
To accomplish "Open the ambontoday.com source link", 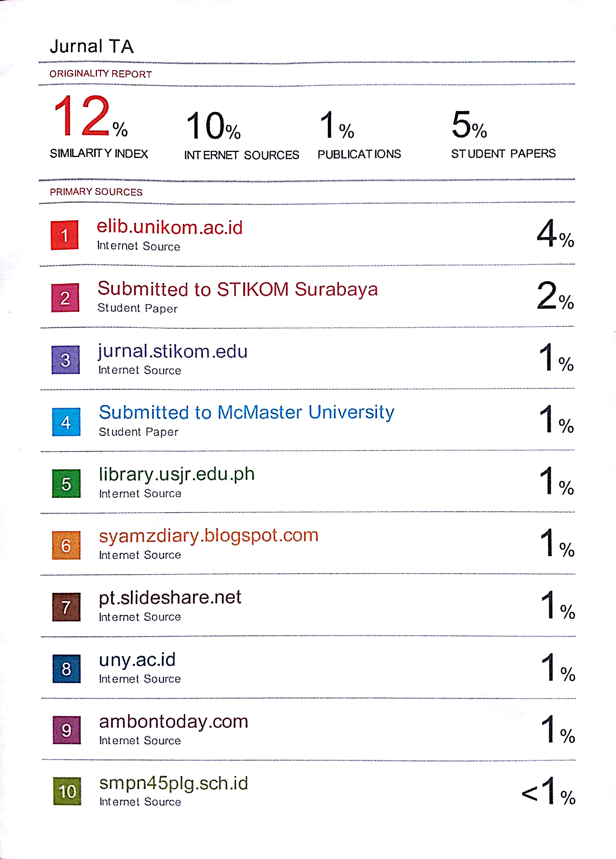I will 174,722.
